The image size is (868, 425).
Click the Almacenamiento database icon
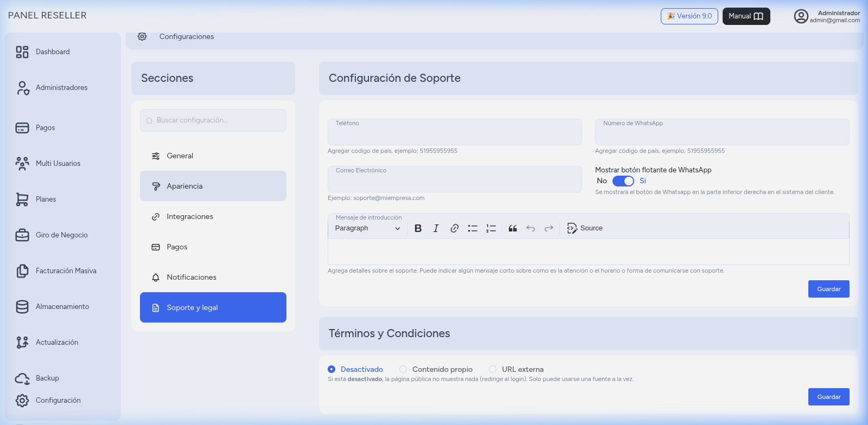tap(22, 307)
